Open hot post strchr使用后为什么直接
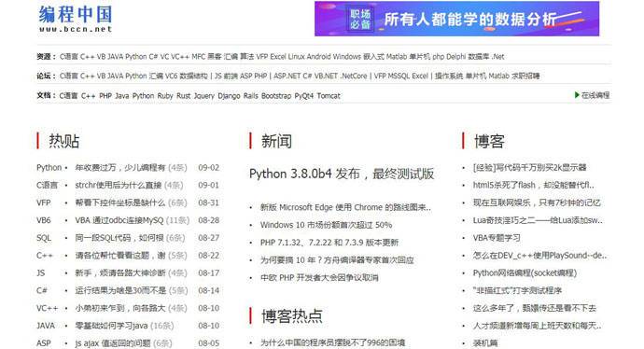The height and width of the screenshot is (349, 644). point(119,185)
